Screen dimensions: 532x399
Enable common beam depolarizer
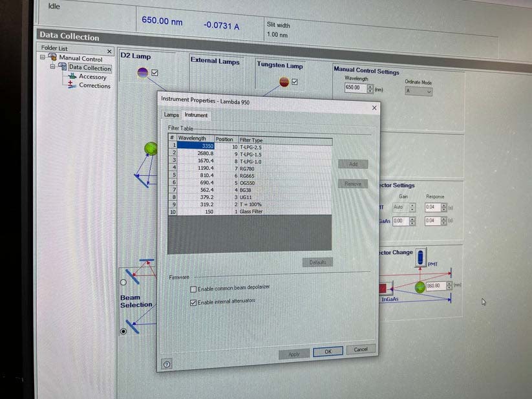click(193, 288)
